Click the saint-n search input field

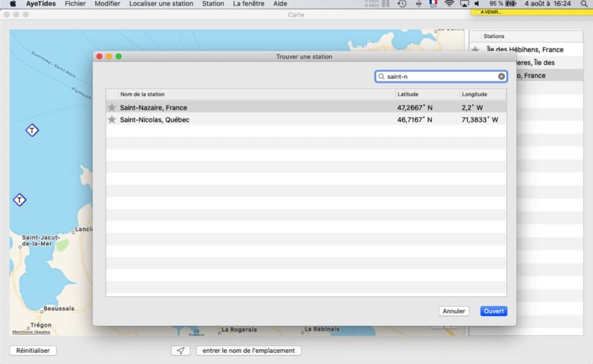441,77
